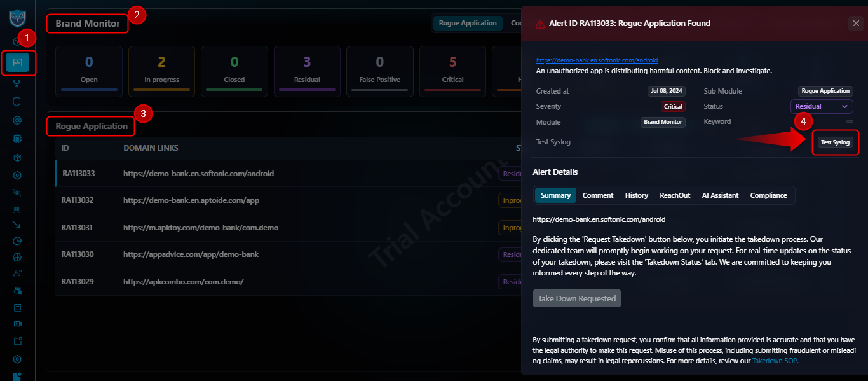Select the brain icon in sidebar
Screen dimensions: 868x381
[x=17, y=258]
